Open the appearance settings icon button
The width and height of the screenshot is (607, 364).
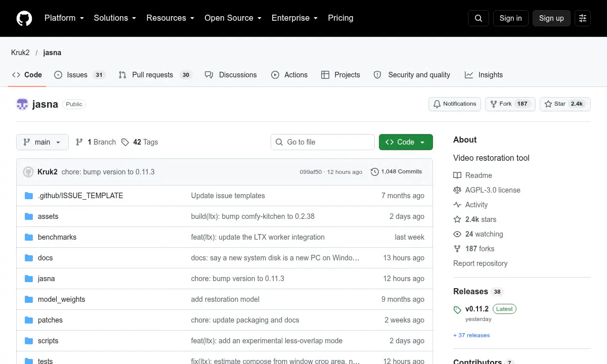coord(583,18)
